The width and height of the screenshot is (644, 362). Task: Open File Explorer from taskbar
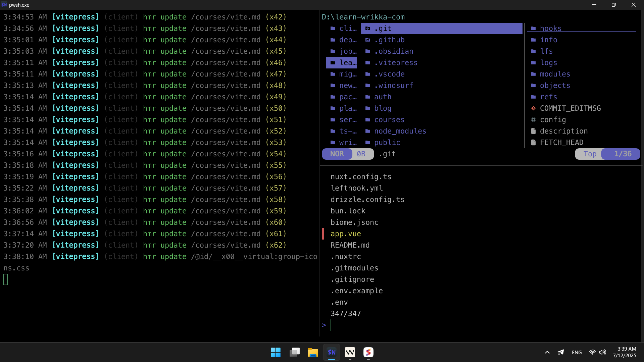click(x=313, y=352)
